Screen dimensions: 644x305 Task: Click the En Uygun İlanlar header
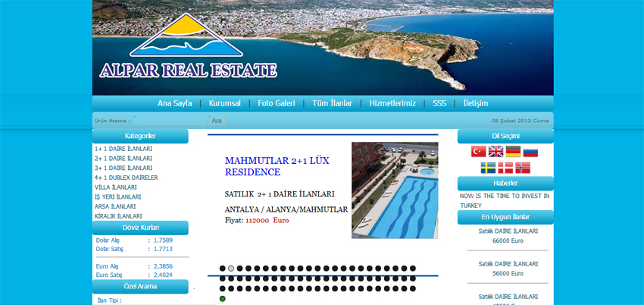[505, 217]
